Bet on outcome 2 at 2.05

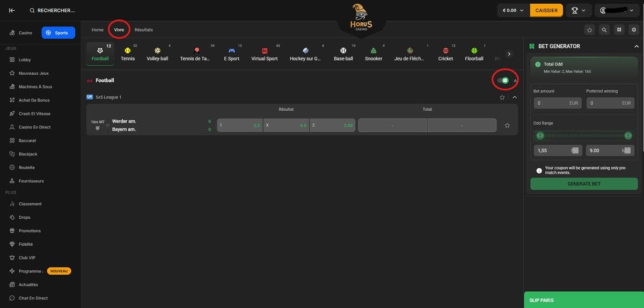pyautogui.click(x=332, y=125)
